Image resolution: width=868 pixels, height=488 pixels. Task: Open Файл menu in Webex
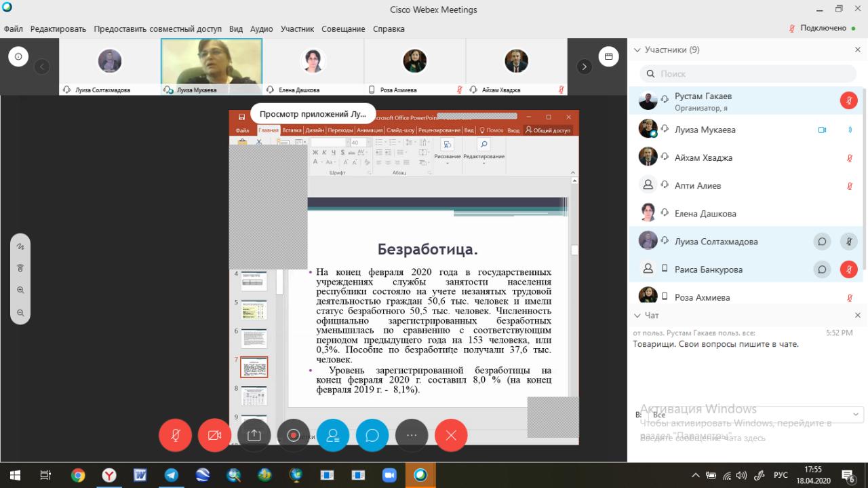tap(13, 29)
